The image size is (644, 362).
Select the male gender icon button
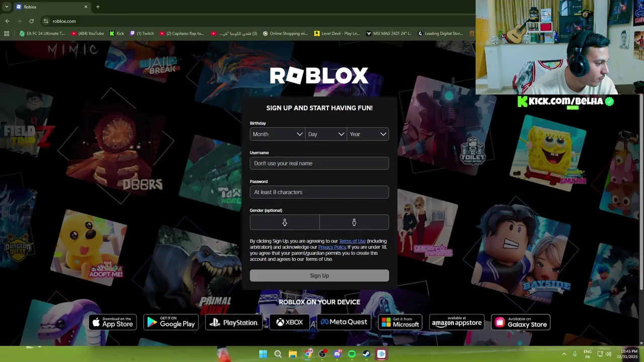point(354,222)
